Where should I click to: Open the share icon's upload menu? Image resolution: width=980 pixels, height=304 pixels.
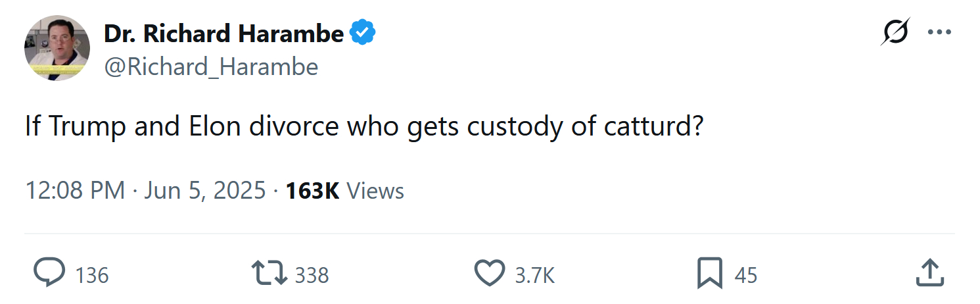(x=931, y=273)
